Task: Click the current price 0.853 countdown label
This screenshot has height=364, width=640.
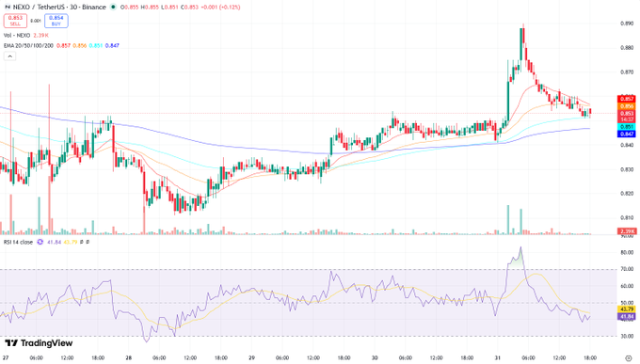Action: coord(627,117)
